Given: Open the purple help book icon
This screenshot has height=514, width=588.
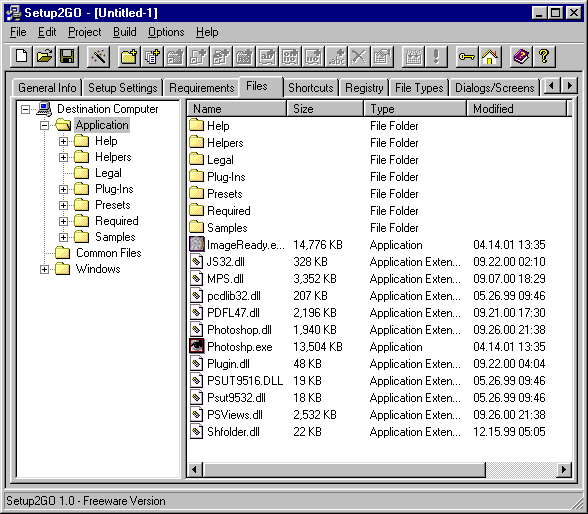Looking at the screenshot, I should (521, 57).
